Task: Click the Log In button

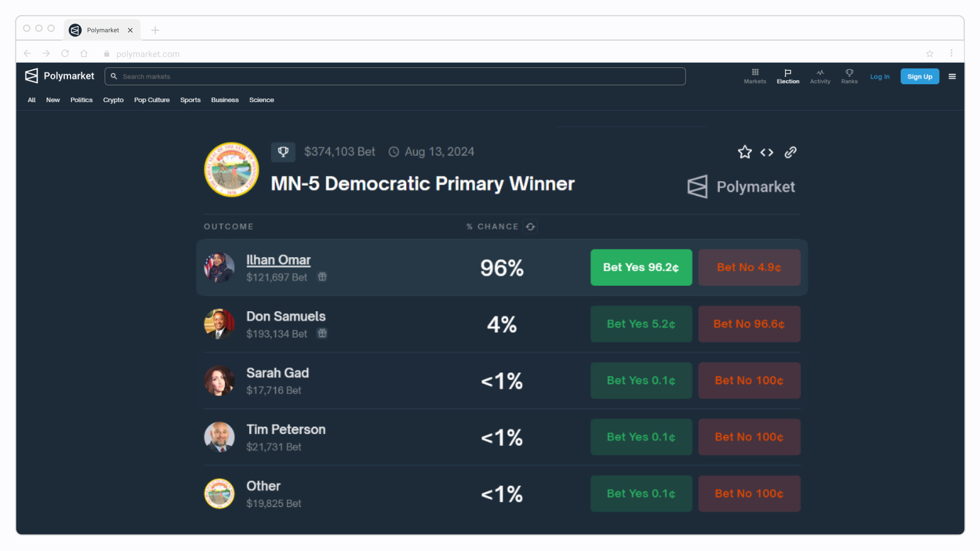Action: click(880, 76)
